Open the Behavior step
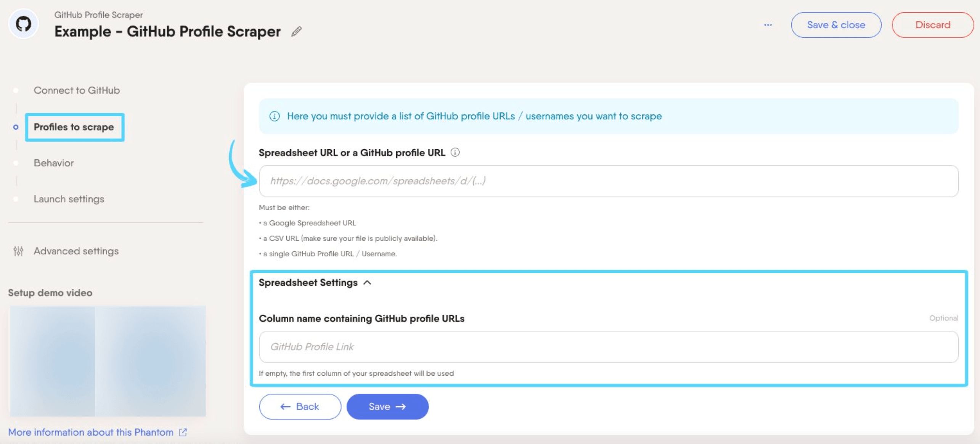 [x=54, y=163]
